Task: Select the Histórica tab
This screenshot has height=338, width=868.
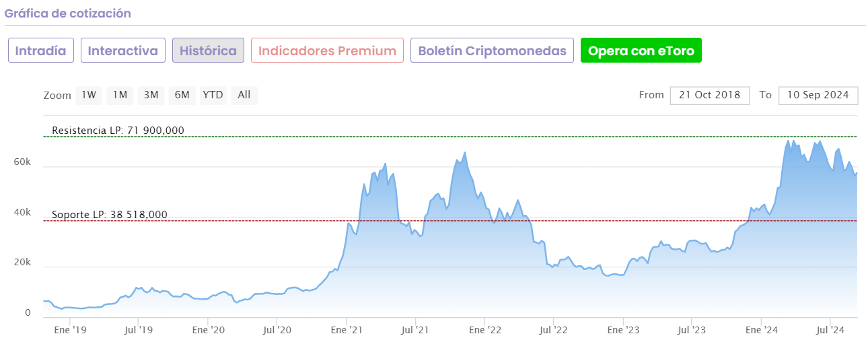Action: [x=208, y=50]
